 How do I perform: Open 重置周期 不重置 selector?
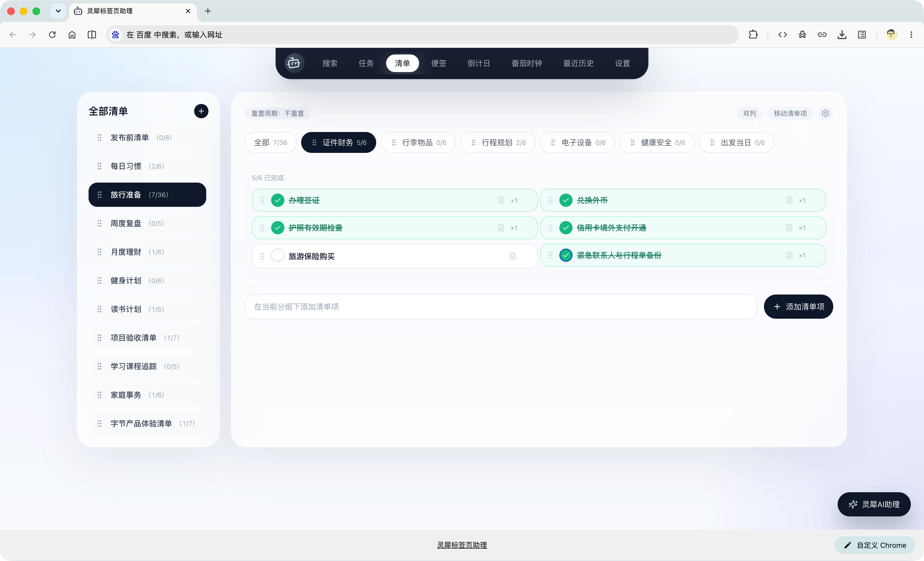pos(277,113)
